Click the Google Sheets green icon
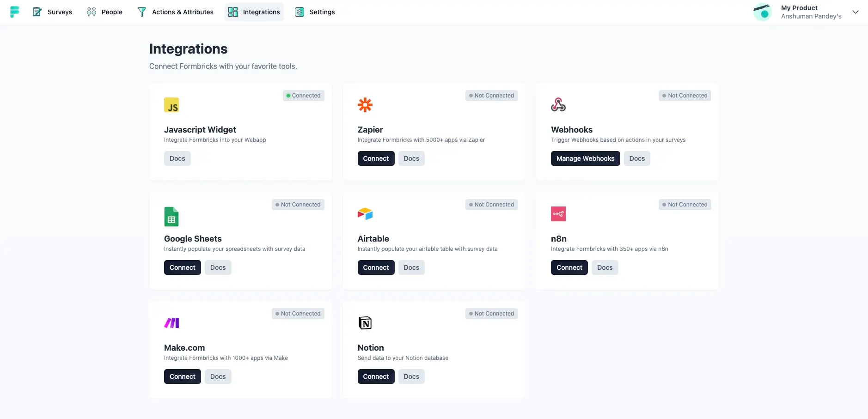This screenshot has width=868, height=419. [x=171, y=217]
